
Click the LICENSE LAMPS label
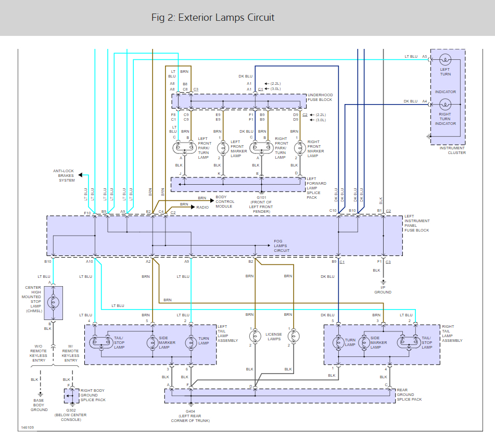tap(274, 337)
